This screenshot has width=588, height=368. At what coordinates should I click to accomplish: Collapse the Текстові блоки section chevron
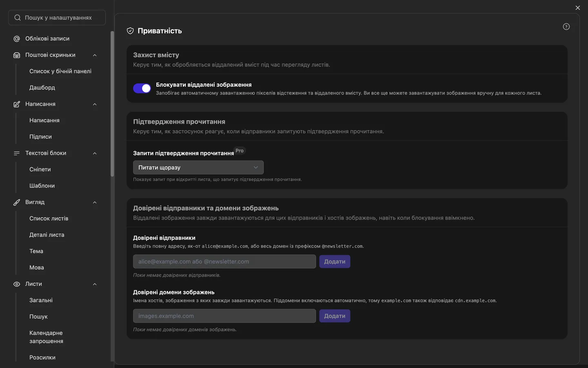tap(95, 153)
